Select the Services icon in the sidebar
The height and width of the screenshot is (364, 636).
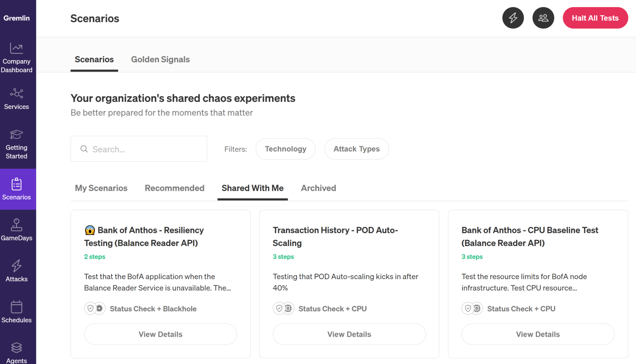[x=17, y=98]
